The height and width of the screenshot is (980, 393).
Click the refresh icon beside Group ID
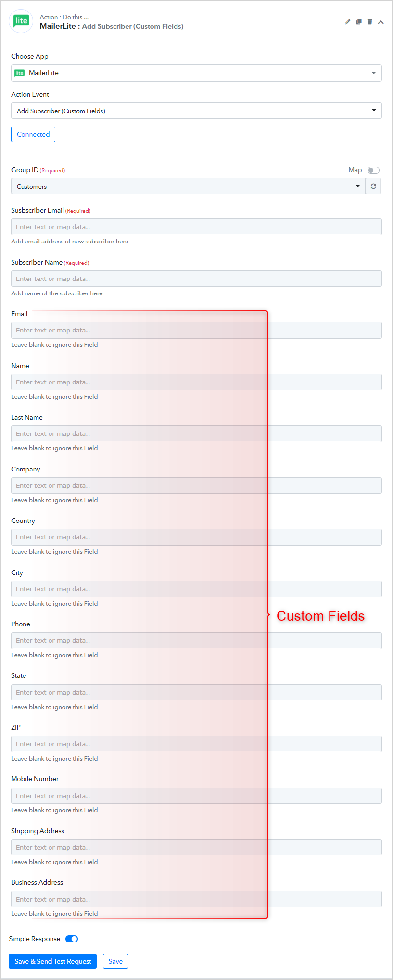pyautogui.click(x=373, y=186)
